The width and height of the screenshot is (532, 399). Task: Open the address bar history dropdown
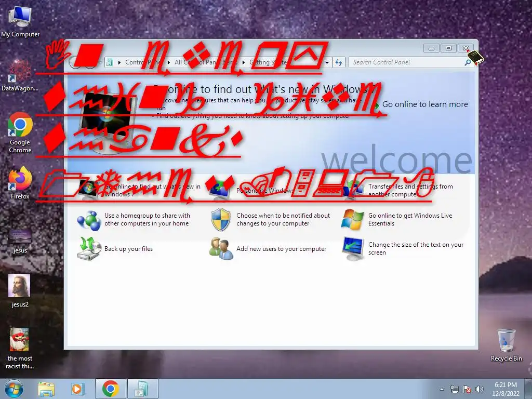(x=327, y=62)
